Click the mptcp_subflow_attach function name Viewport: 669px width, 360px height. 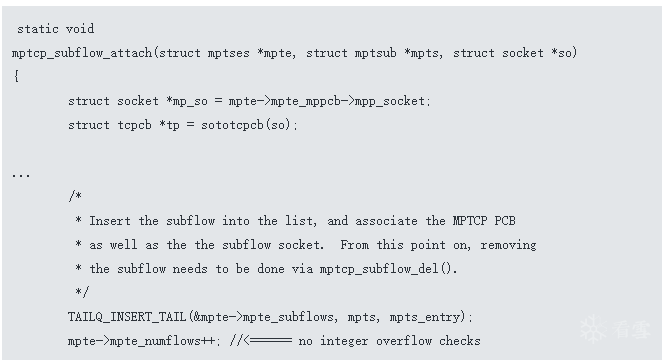pos(82,53)
